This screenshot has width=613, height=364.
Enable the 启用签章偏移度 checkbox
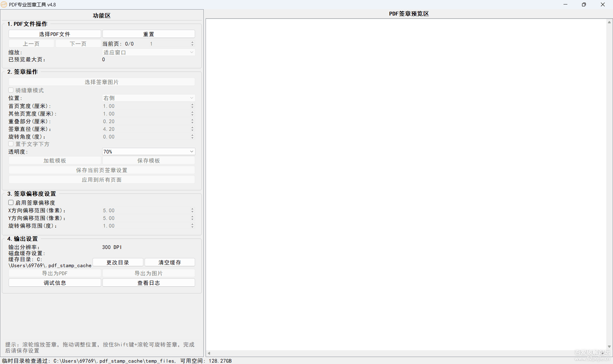click(11, 203)
